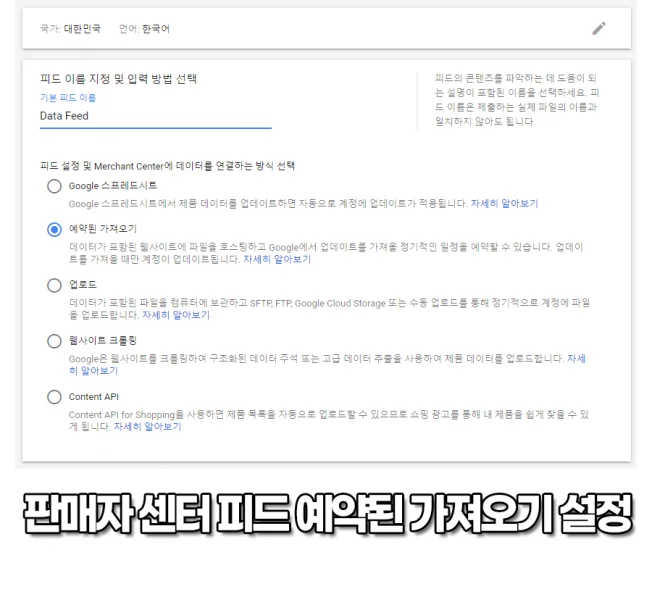Select the 웹사이트 크롤링 radio button

pos(54,341)
